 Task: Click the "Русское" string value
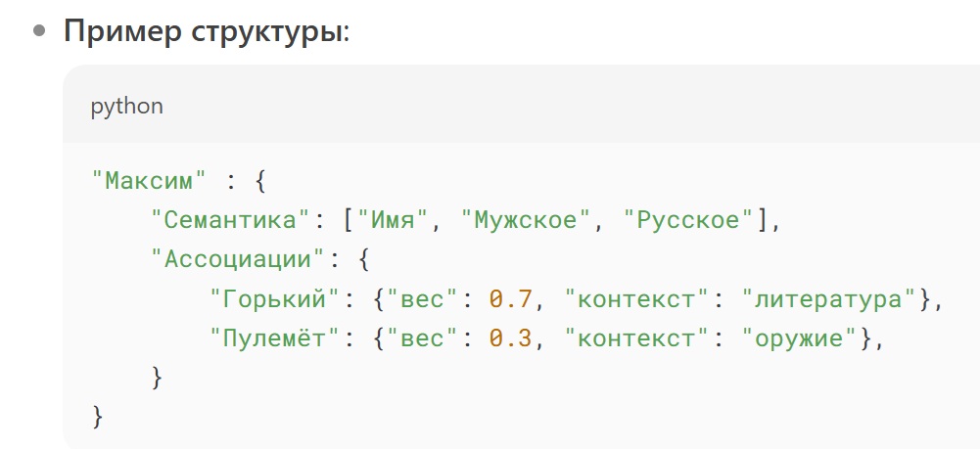tap(690, 221)
